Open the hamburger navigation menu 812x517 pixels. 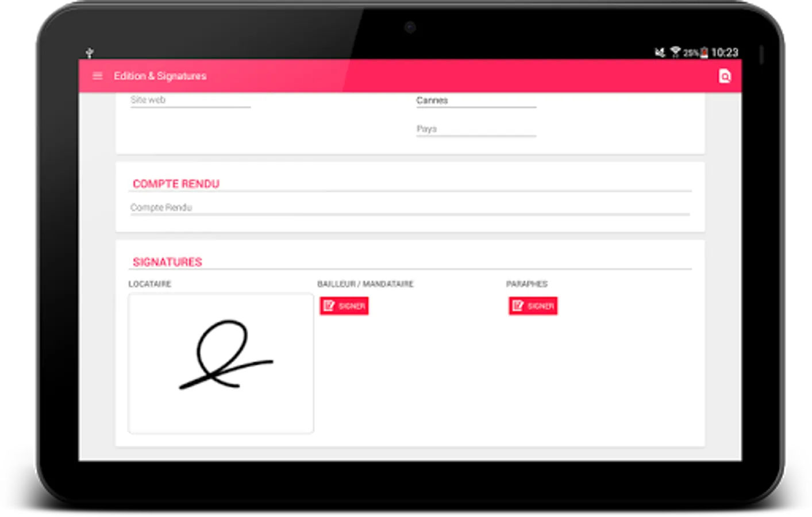97,76
